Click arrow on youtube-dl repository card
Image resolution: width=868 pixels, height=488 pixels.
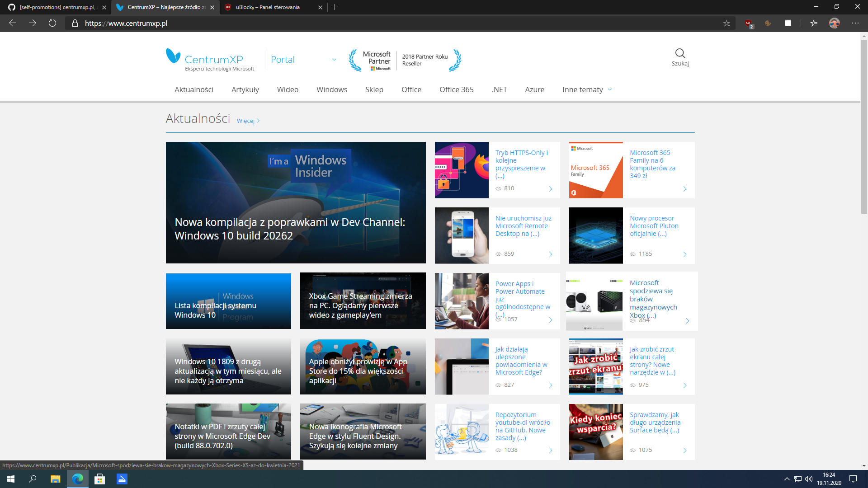[551, 450]
